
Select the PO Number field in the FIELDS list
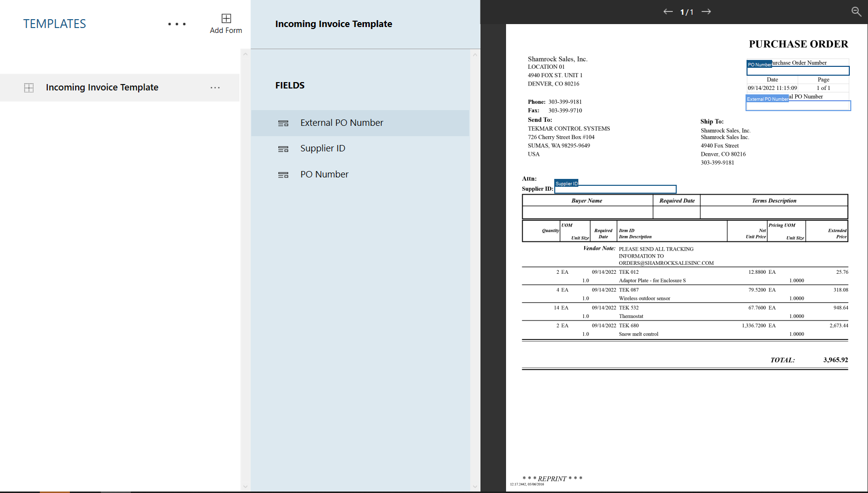(324, 174)
